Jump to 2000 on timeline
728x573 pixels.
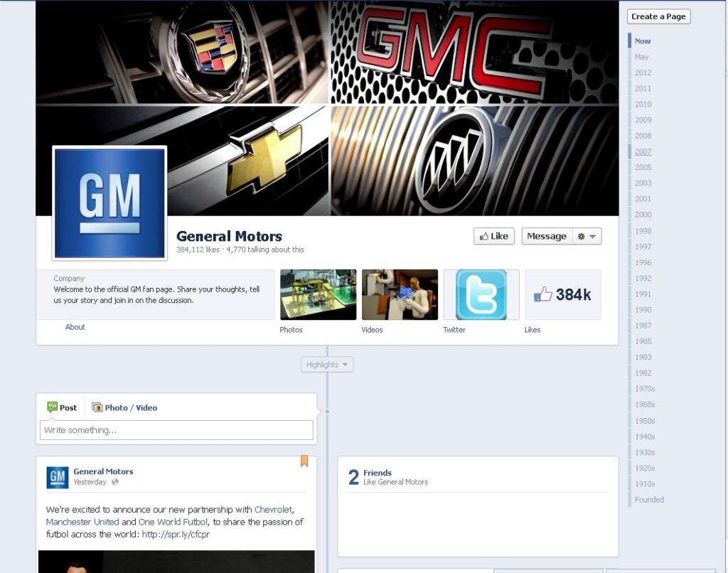pyautogui.click(x=643, y=215)
